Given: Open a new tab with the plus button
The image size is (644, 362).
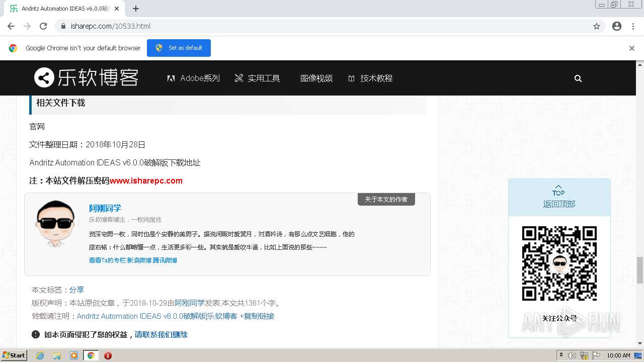Looking at the screenshot, I should coord(136,9).
